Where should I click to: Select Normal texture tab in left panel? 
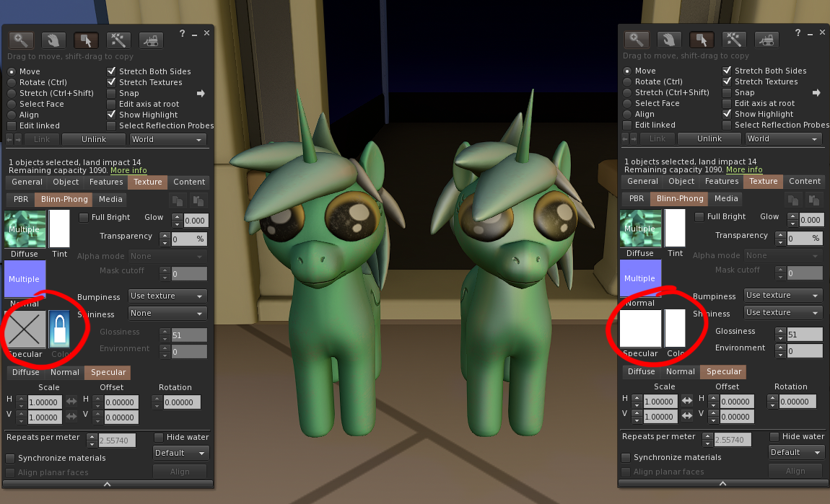[x=64, y=372]
